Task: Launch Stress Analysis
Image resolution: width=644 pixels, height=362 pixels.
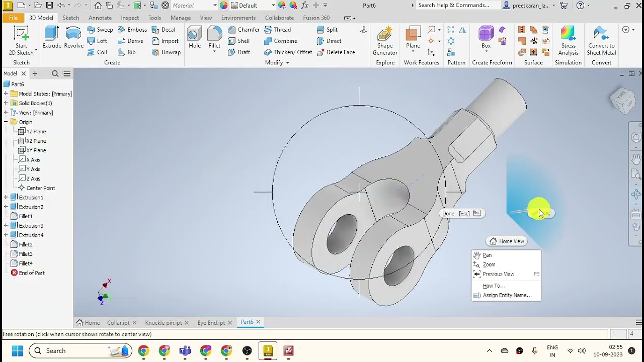Action: point(568,41)
